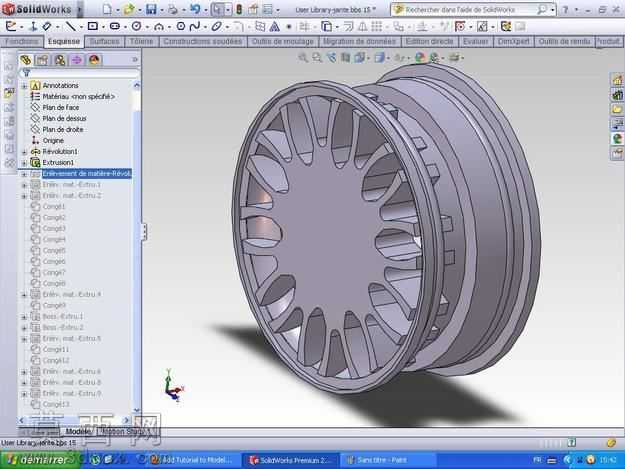Open the FeatureManager design tree tab
The width and height of the screenshot is (625, 469).
26,60
